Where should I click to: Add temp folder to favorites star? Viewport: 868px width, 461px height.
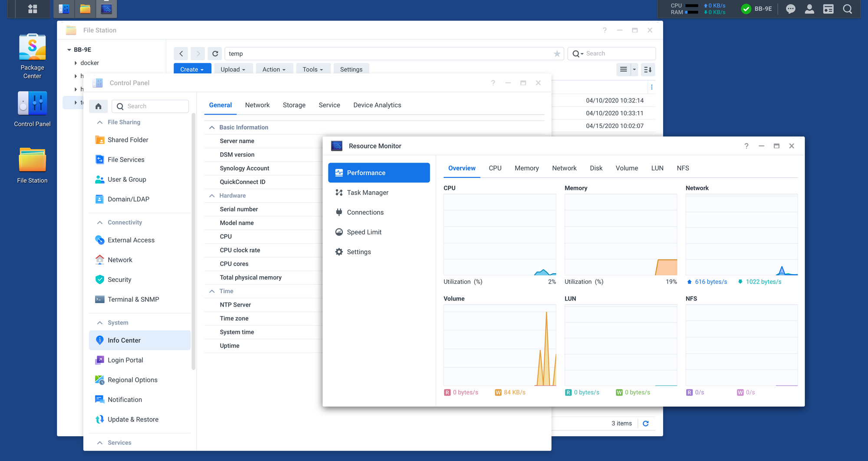pos(557,54)
